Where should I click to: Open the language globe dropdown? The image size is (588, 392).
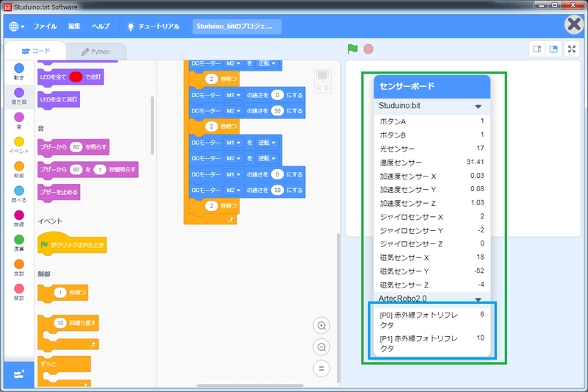tap(16, 26)
